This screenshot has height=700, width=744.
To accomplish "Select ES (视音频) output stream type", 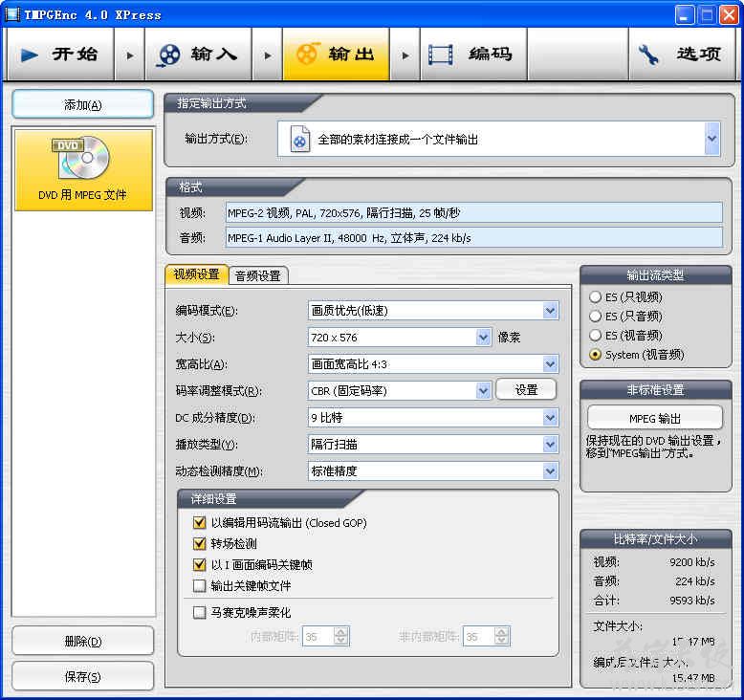I will point(595,335).
